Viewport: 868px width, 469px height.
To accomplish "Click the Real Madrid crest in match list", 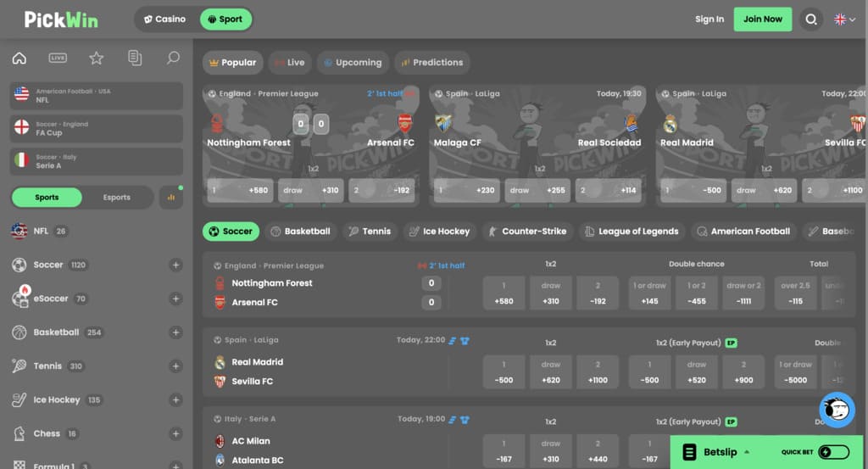I will click(220, 362).
